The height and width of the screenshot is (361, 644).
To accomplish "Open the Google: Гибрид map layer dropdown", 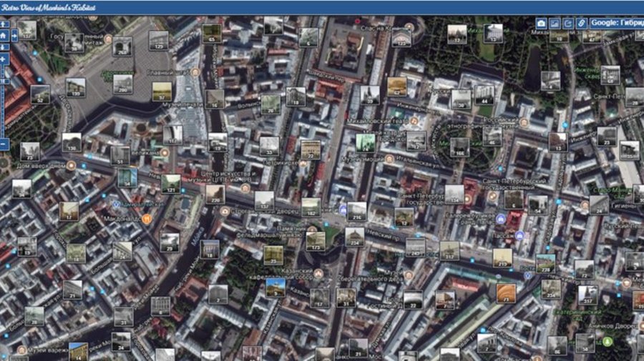I will 617,23.
